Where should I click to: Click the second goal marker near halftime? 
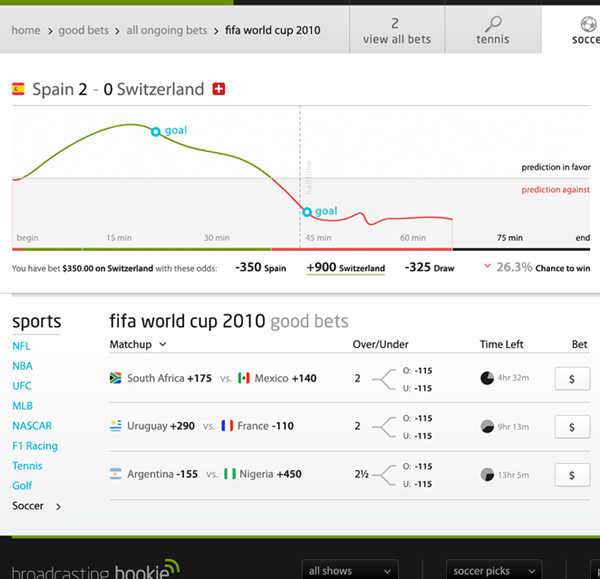coord(307,212)
